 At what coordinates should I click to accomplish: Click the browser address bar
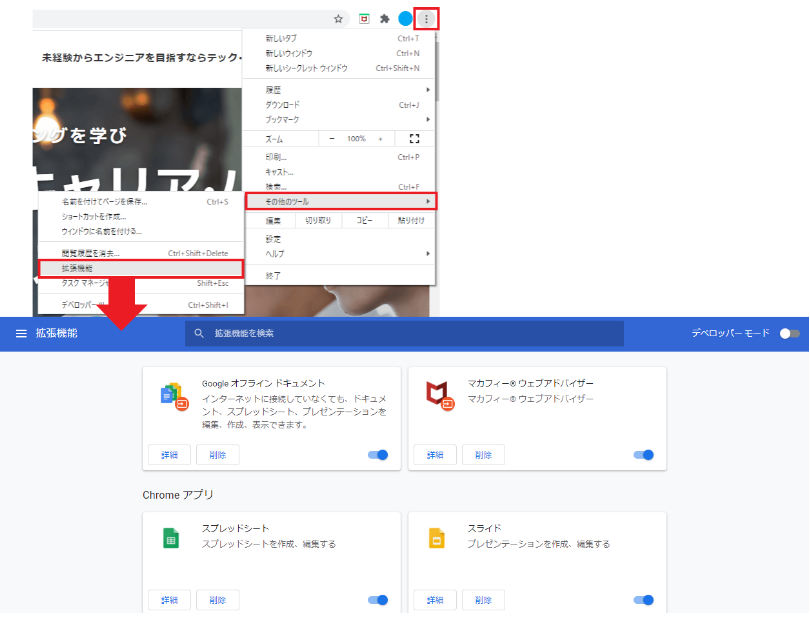click(190, 19)
